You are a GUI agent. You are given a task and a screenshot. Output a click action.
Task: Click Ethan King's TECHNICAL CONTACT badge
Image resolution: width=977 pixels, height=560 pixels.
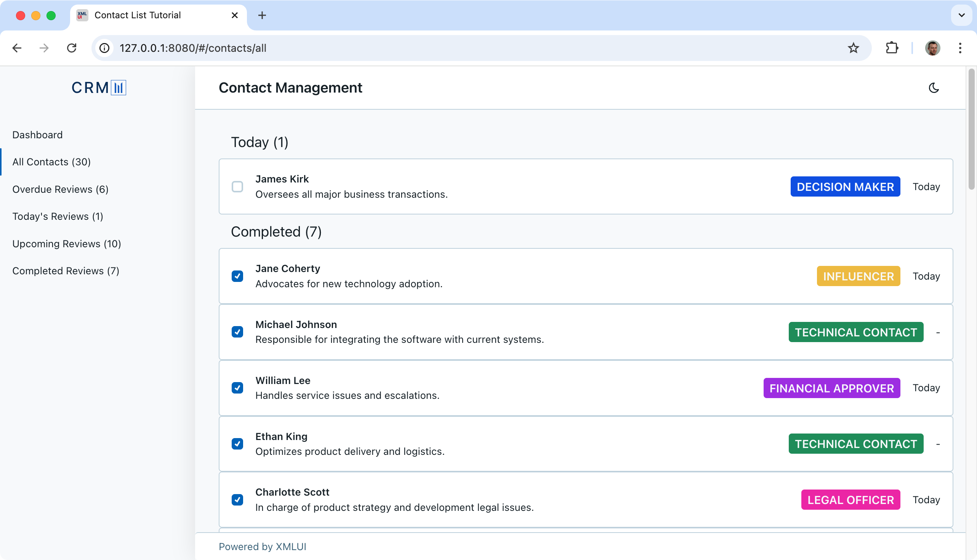click(x=856, y=444)
